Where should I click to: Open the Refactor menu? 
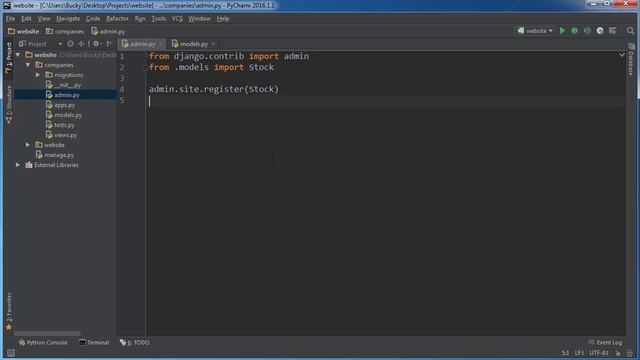pyautogui.click(x=117, y=19)
